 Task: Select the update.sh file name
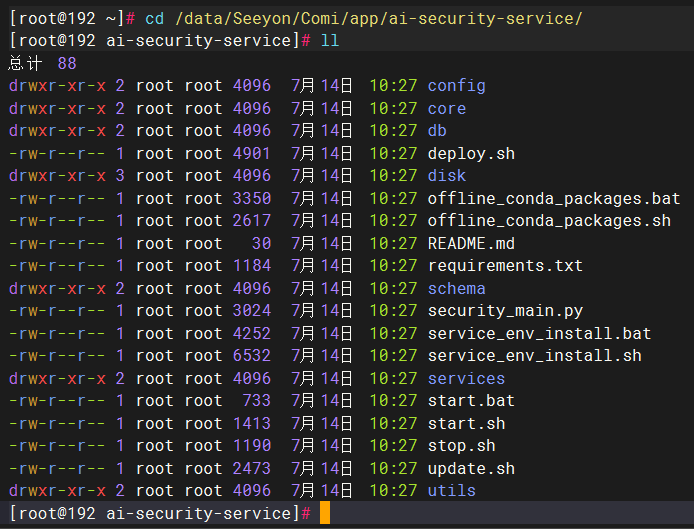(471, 468)
